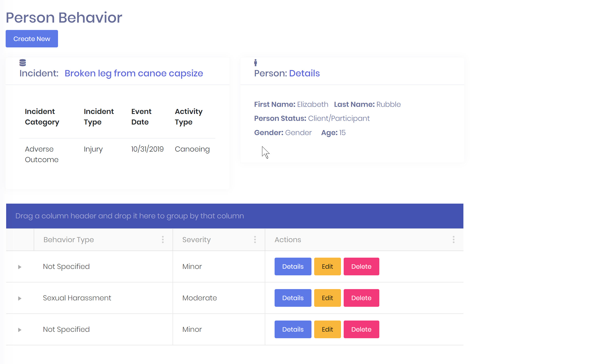Click the group-by drop area banner
The height and width of the screenshot is (364, 590).
click(x=235, y=216)
